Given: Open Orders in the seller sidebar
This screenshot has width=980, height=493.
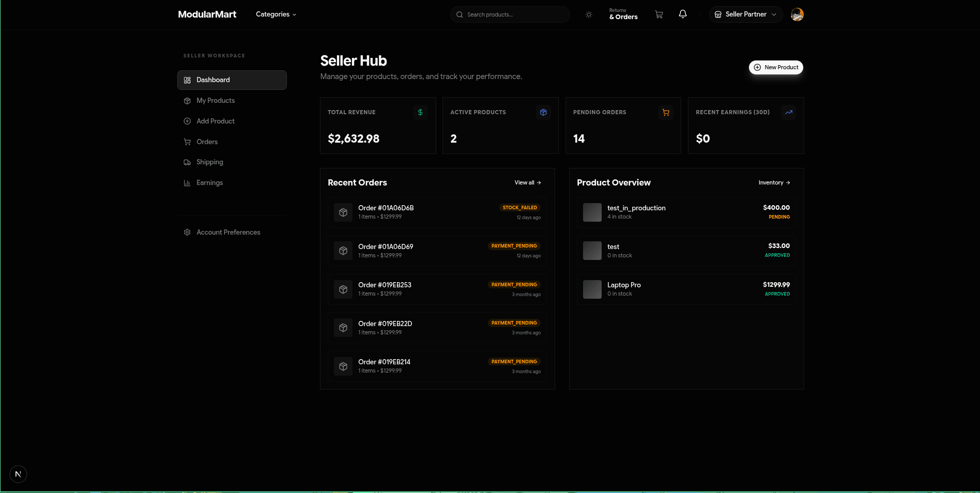Looking at the screenshot, I should click(232, 142).
